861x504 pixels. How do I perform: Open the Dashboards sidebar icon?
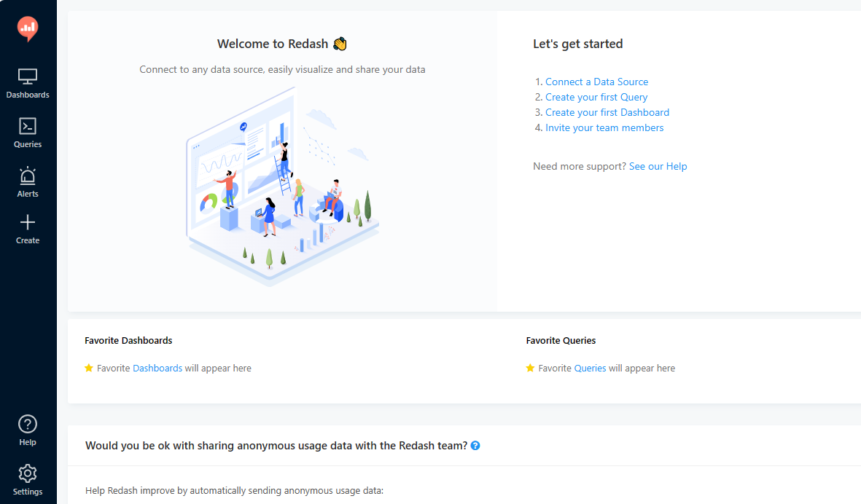tap(28, 76)
